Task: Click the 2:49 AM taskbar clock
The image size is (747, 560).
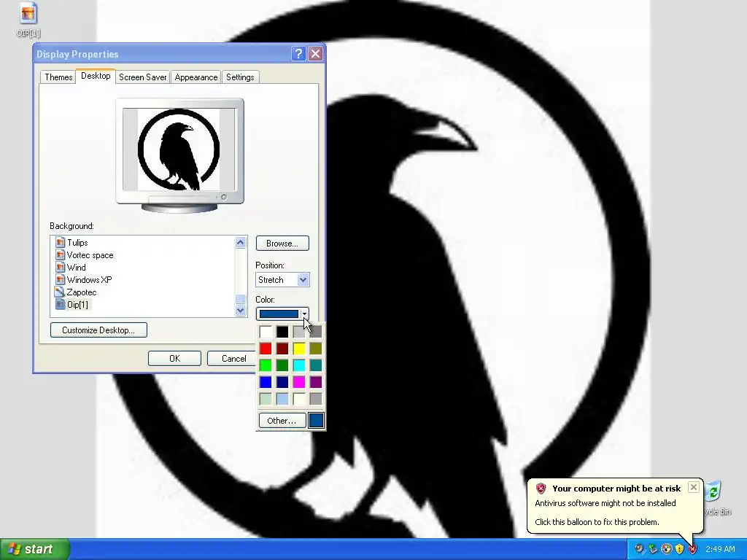Action: point(720,549)
